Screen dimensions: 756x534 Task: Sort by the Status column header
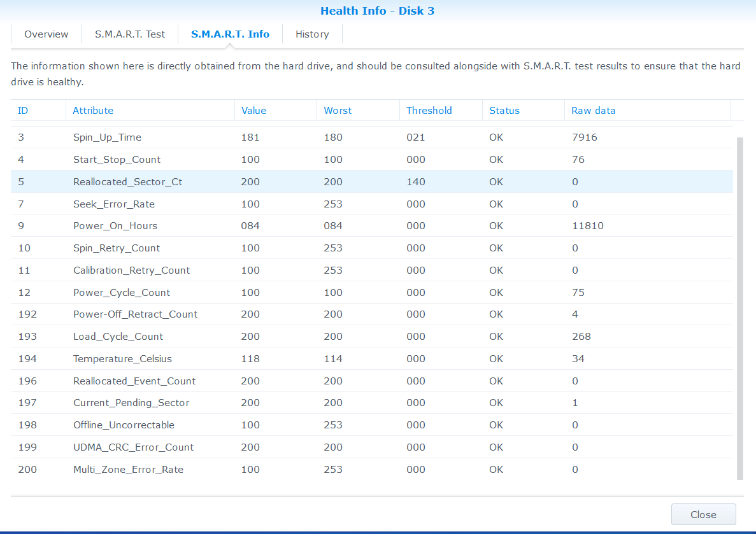coord(523,110)
